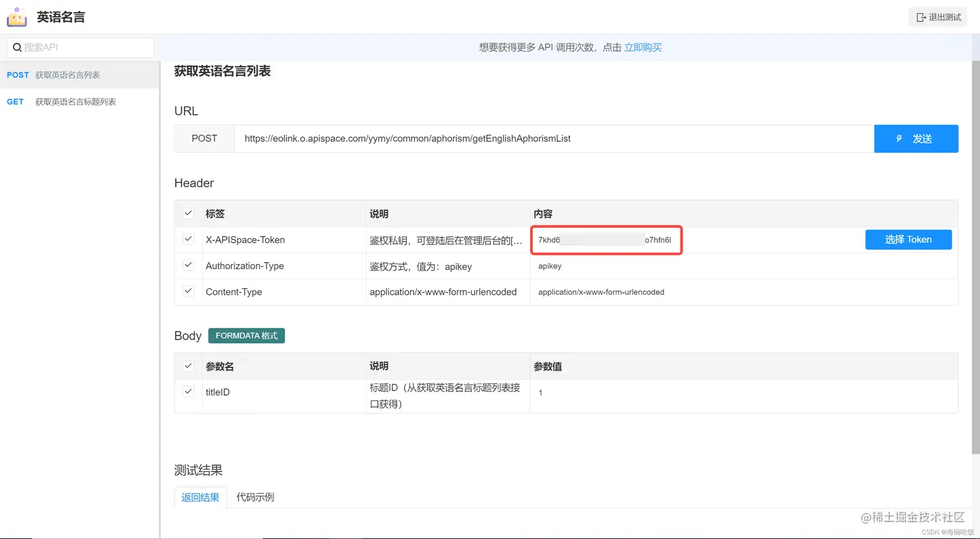Click the 发送 button
This screenshot has height=539, width=980.
coord(916,139)
